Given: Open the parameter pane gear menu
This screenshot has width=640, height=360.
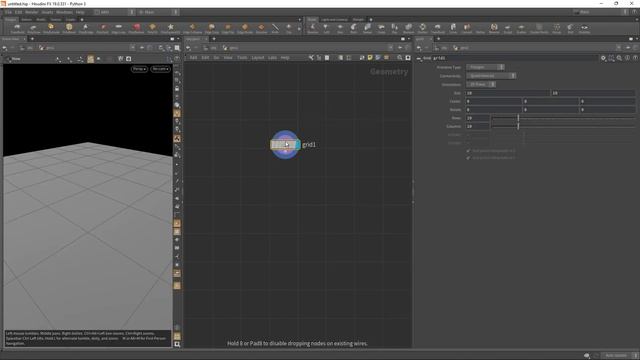Looking at the screenshot, I should tap(603, 58).
